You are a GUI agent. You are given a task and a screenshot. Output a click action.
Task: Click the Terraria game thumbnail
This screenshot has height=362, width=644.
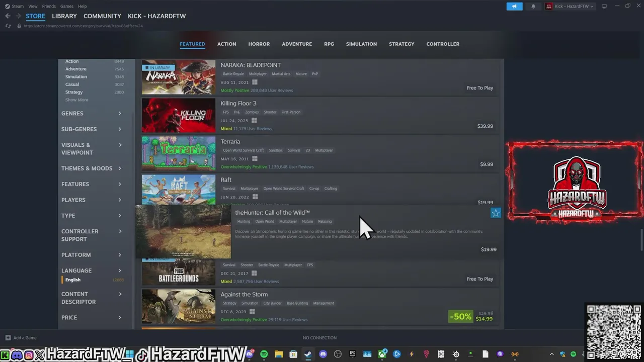coord(179,153)
